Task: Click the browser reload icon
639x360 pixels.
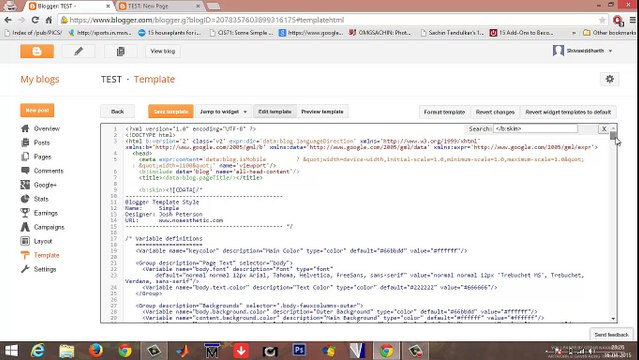Action: (35, 20)
